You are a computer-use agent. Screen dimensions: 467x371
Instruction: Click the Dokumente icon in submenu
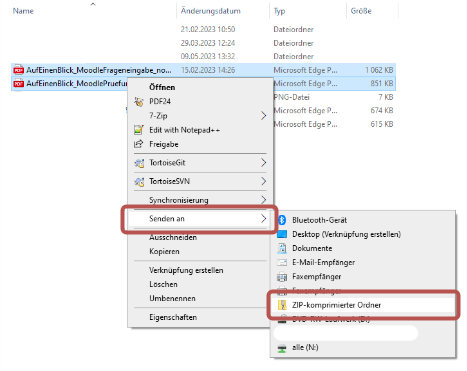[x=282, y=248]
